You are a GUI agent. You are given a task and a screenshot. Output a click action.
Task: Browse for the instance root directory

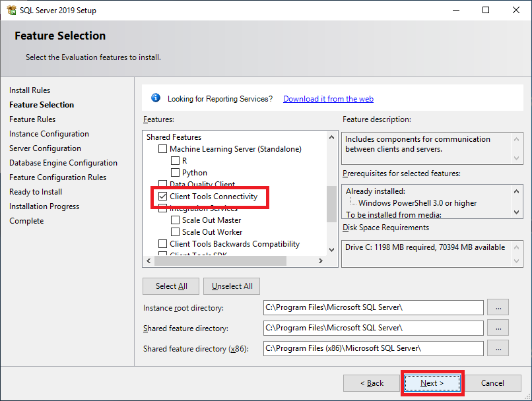(x=498, y=307)
